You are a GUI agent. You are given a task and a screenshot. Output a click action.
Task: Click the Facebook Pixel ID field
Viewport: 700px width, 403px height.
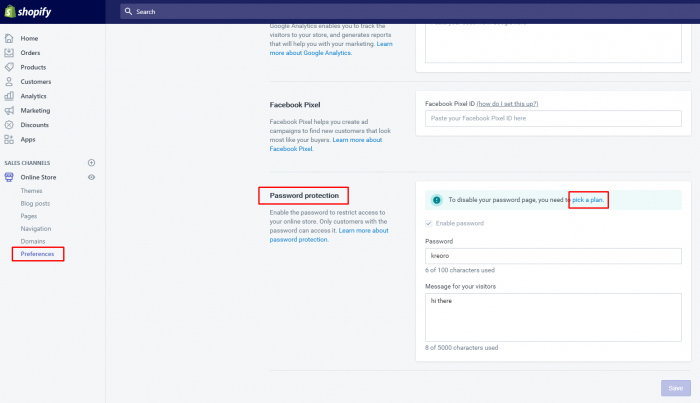[553, 118]
